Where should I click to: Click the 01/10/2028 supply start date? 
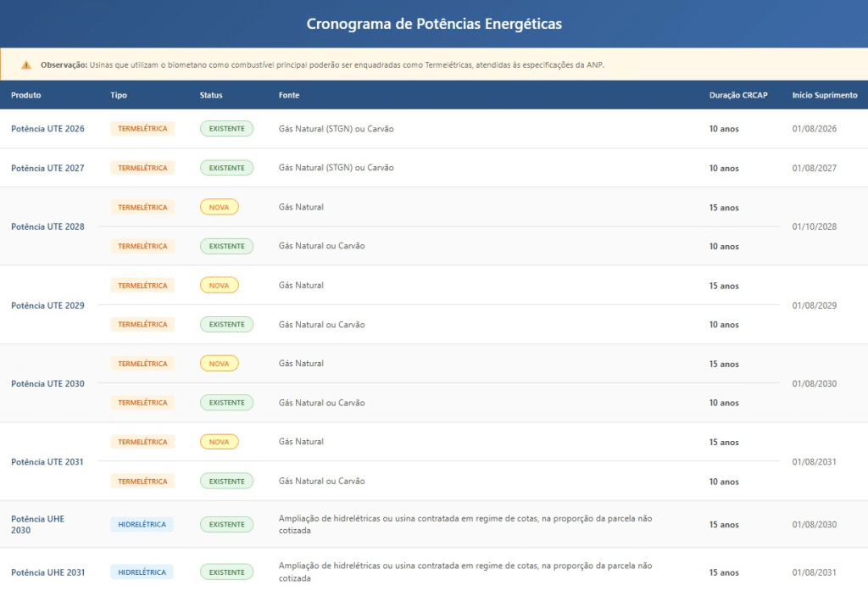pos(814,226)
